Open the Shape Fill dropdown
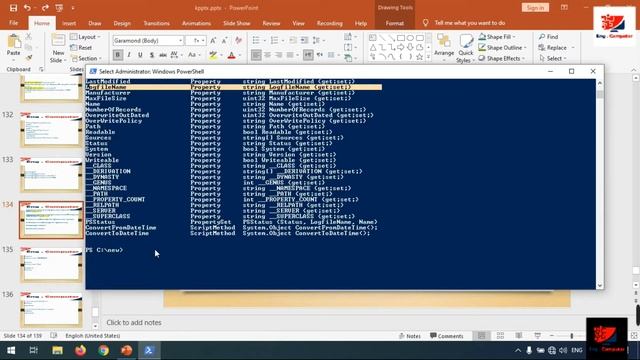This screenshot has width=640, height=360. (497, 37)
